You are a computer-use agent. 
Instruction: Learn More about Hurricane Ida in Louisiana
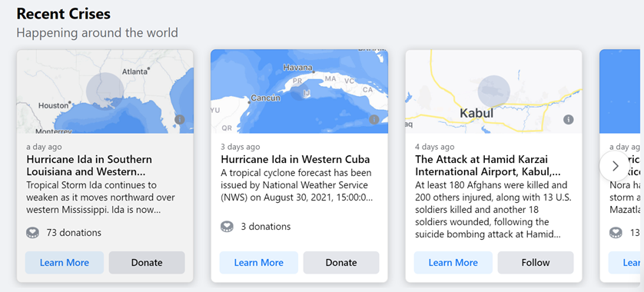(64, 263)
